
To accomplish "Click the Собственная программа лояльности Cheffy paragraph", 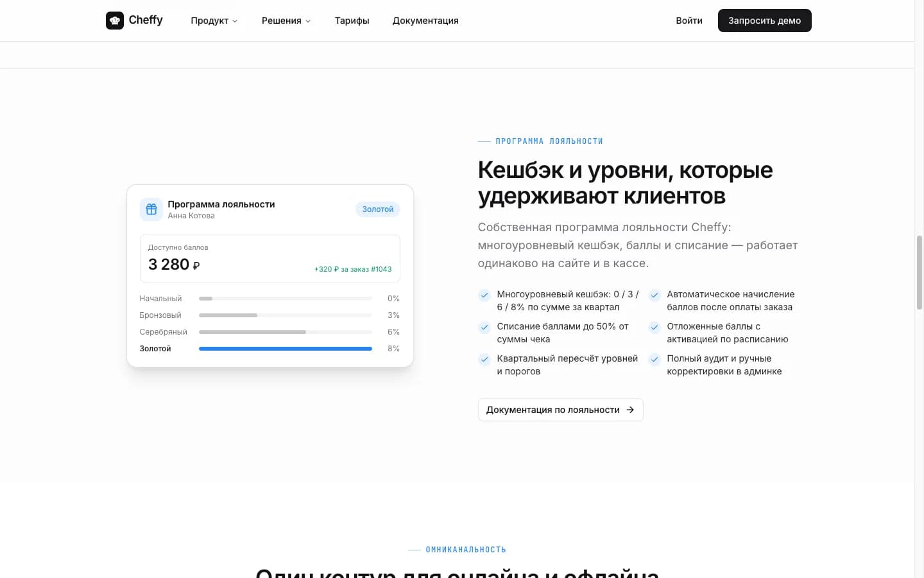I will coord(638,245).
